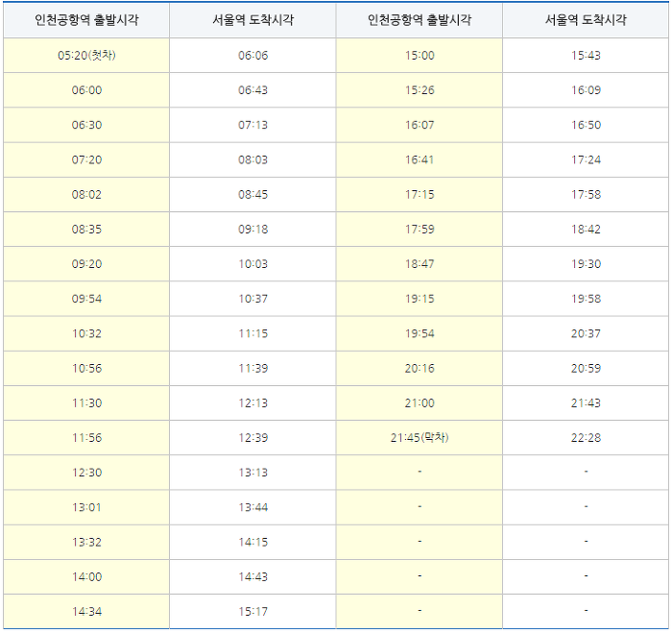
Task: Click departure time 17:59
Action: click(420, 229)
